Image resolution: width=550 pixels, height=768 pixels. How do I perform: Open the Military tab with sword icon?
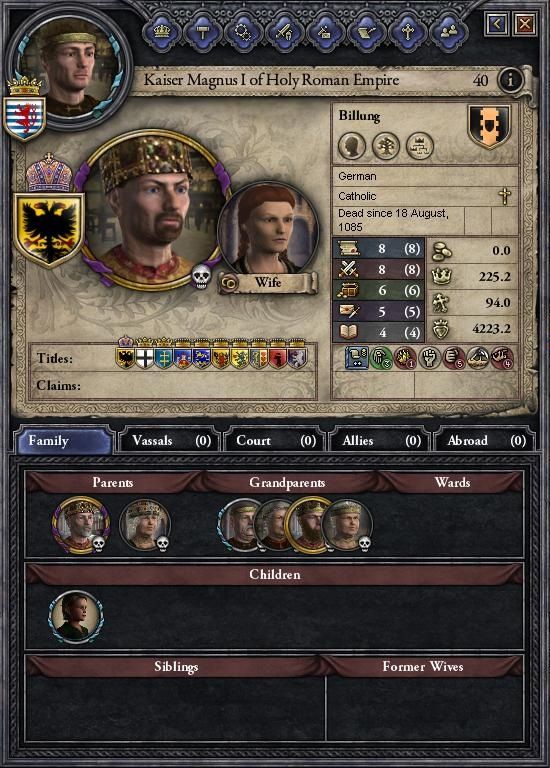point(285,32)
